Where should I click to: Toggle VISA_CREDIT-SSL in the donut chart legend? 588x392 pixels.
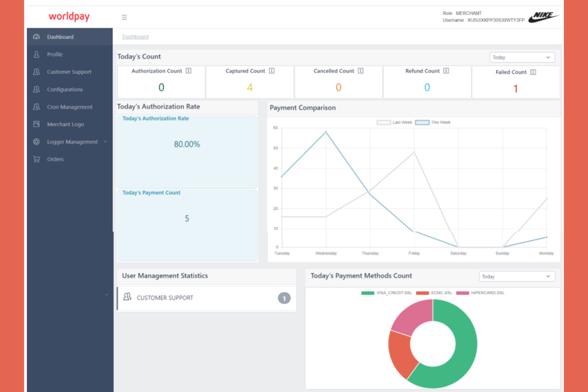coord(387,293)
